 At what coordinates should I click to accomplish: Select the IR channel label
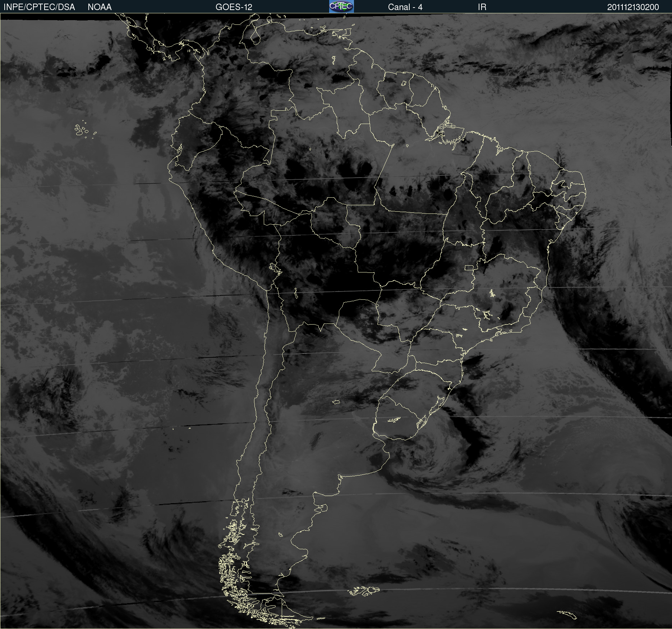pos(482,7)
